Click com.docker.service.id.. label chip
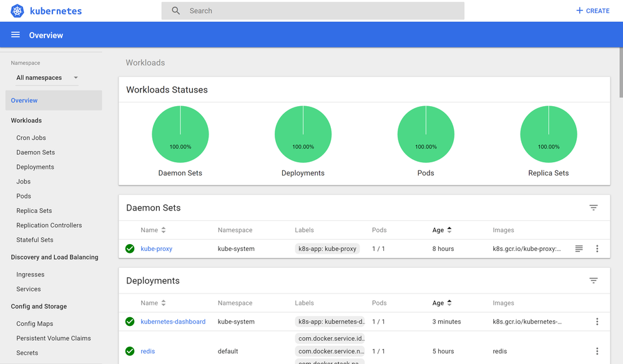 tap(330, 338)
